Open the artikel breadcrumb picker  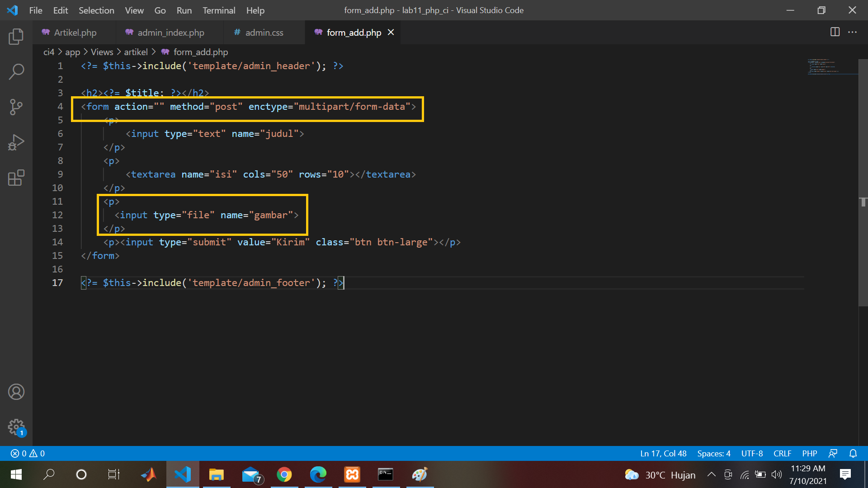136,52
